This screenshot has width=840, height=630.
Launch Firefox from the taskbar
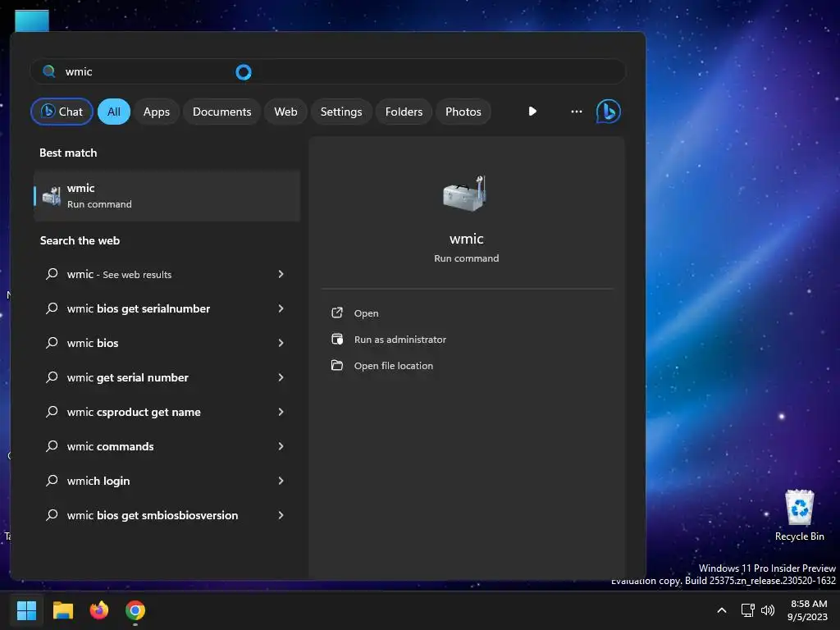tap(98, 610)
